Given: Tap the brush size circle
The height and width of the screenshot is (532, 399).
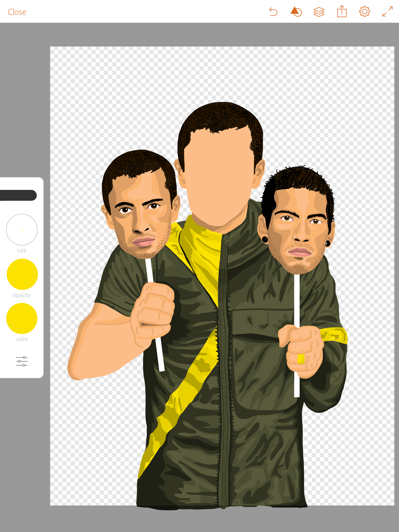Looking at the screenshot, I should [22, 230].
